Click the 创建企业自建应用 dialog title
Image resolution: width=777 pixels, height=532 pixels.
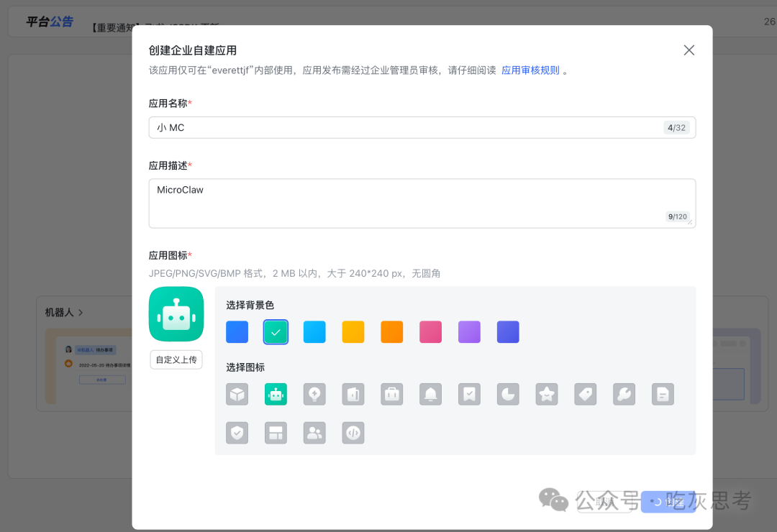[x=193, y=50]
